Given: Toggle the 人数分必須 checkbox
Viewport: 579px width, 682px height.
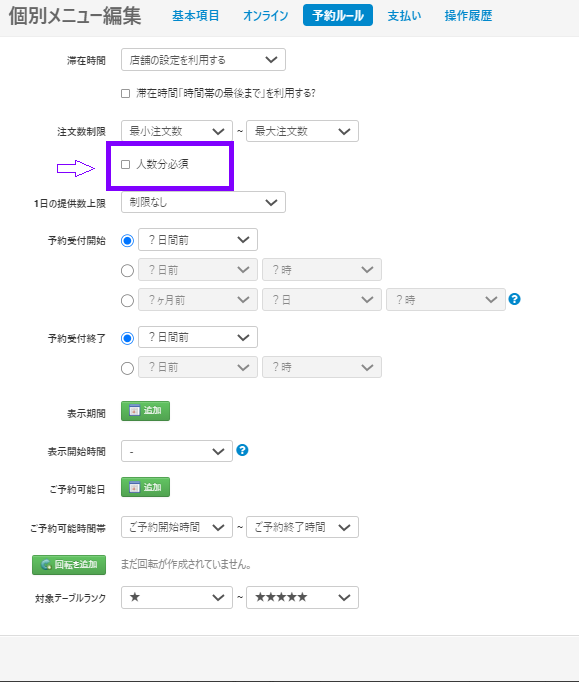Looking at the screenshot, I should tap(126, 164).
